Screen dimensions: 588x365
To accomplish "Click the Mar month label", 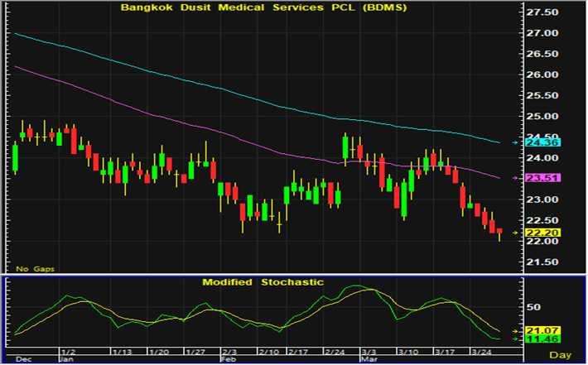I will coord(366,360).
